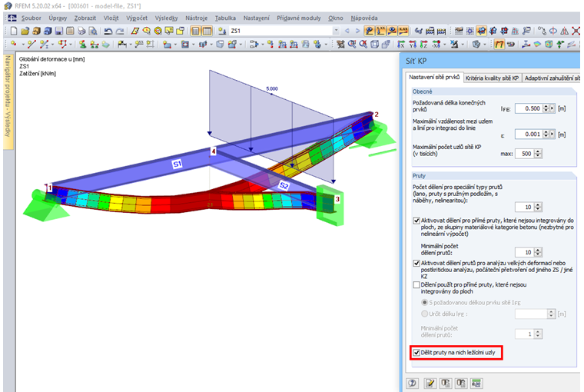Click member label S2 in the model
Screen dimensions: 584x392
284,185
